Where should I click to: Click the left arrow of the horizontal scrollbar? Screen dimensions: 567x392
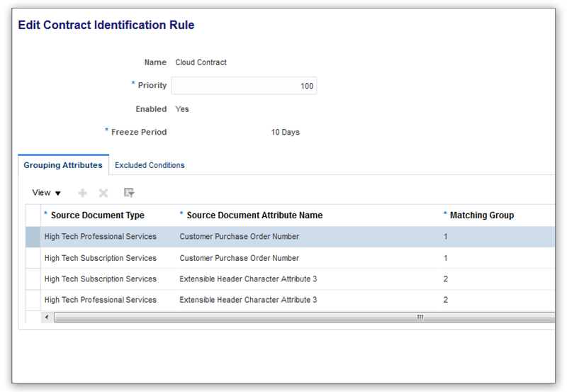tap(47, 317)
